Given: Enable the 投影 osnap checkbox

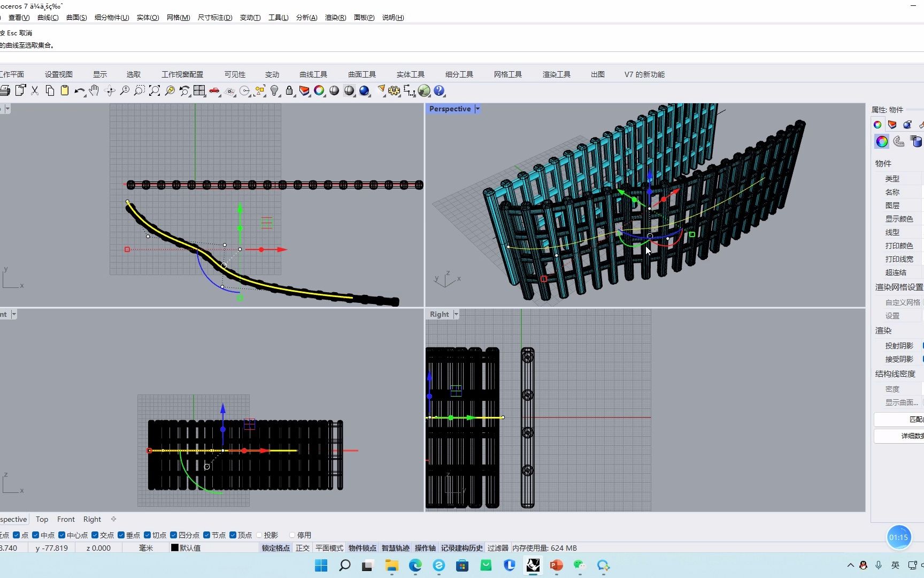Looking at the screenshot, I should coord(260,535).
